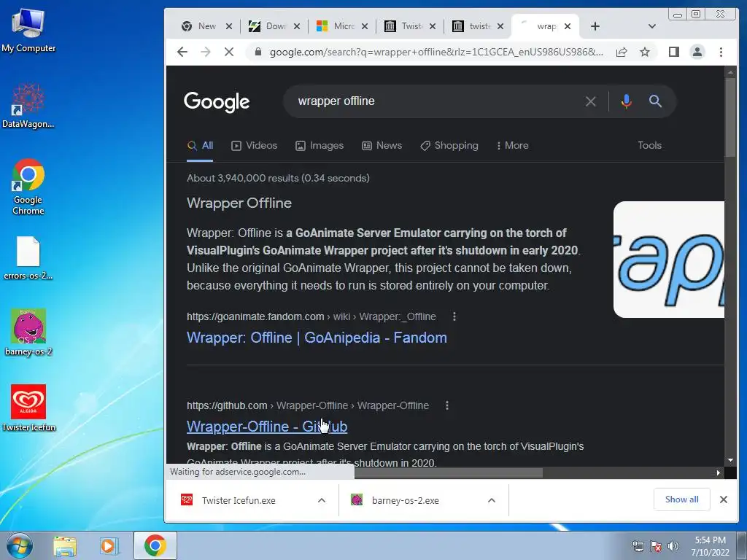Expand barney-os-2.exe download options

click(x=492, y=500)
